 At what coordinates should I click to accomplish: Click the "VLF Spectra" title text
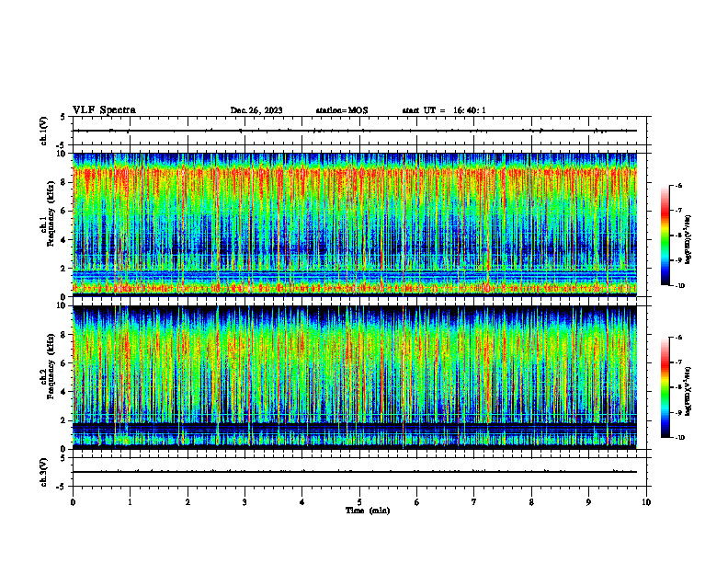click(104, 110)
